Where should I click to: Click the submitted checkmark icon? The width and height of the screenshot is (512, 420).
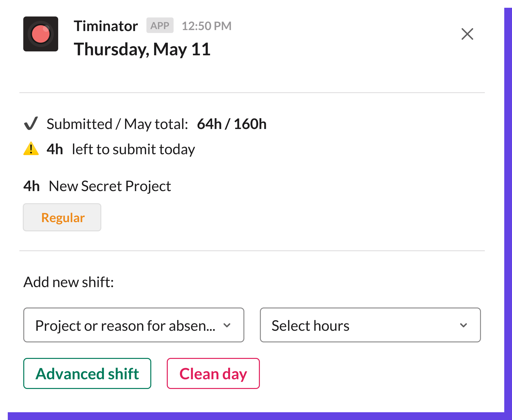31,123
